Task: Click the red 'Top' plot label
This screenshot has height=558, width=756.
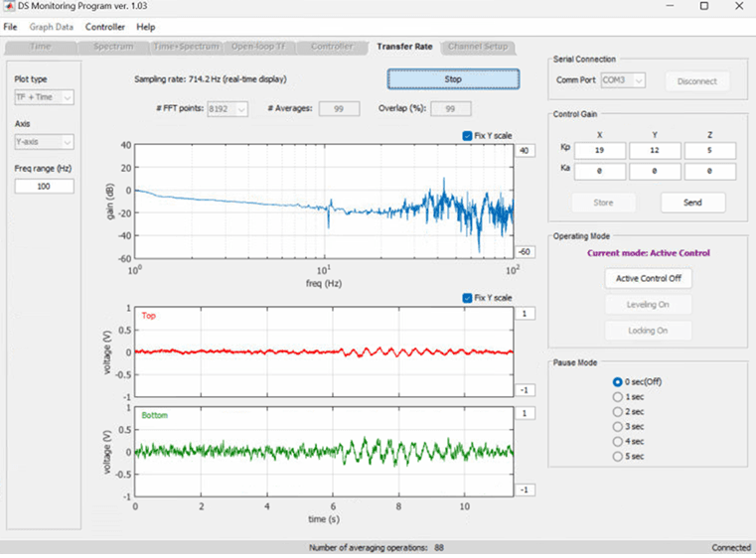Action: (x=148, y=316)
